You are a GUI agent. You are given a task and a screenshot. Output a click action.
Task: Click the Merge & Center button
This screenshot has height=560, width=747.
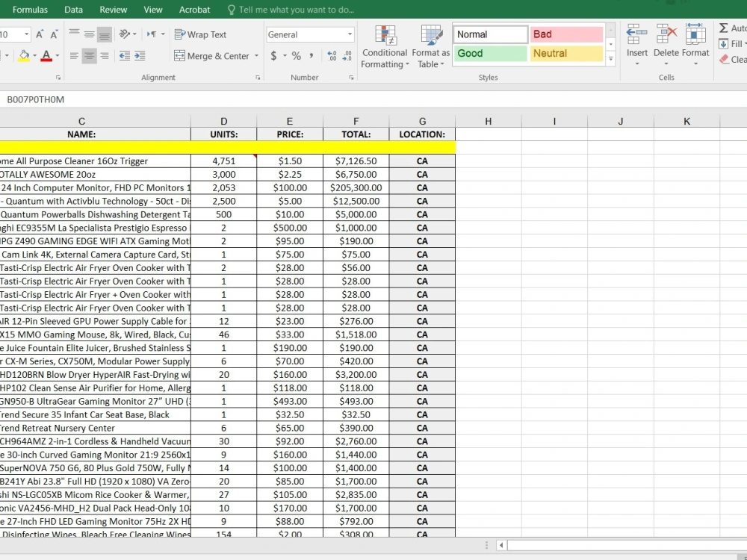point(212,56)
